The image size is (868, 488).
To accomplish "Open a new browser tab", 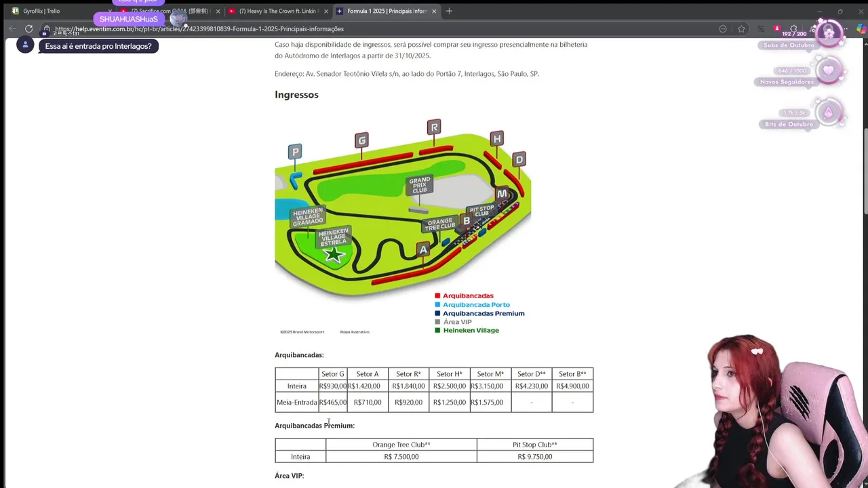I will pos(449,11).
